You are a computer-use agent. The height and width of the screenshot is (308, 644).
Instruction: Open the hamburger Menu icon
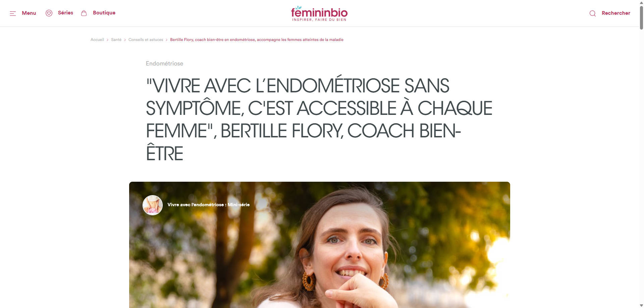click(13, 13)
